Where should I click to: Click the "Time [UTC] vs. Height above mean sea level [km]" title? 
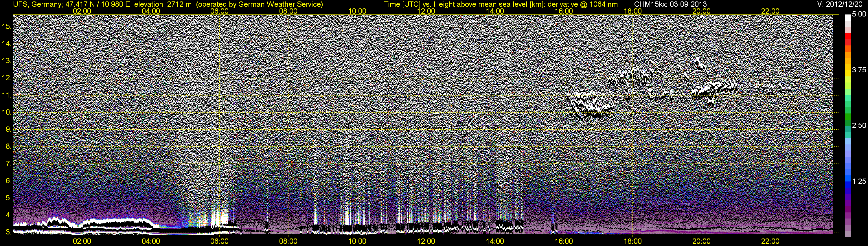(x=464, y=4)
